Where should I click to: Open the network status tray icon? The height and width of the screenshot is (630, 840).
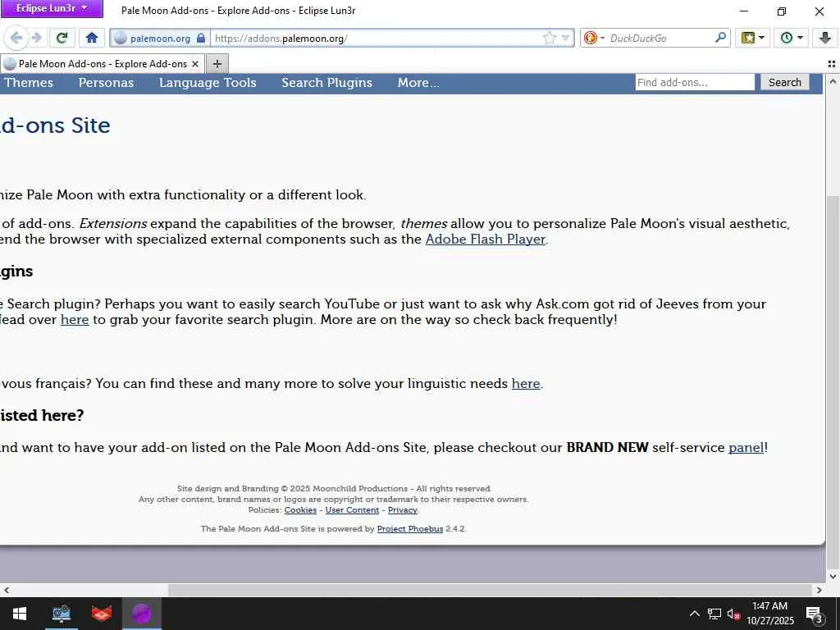(714, 614)
